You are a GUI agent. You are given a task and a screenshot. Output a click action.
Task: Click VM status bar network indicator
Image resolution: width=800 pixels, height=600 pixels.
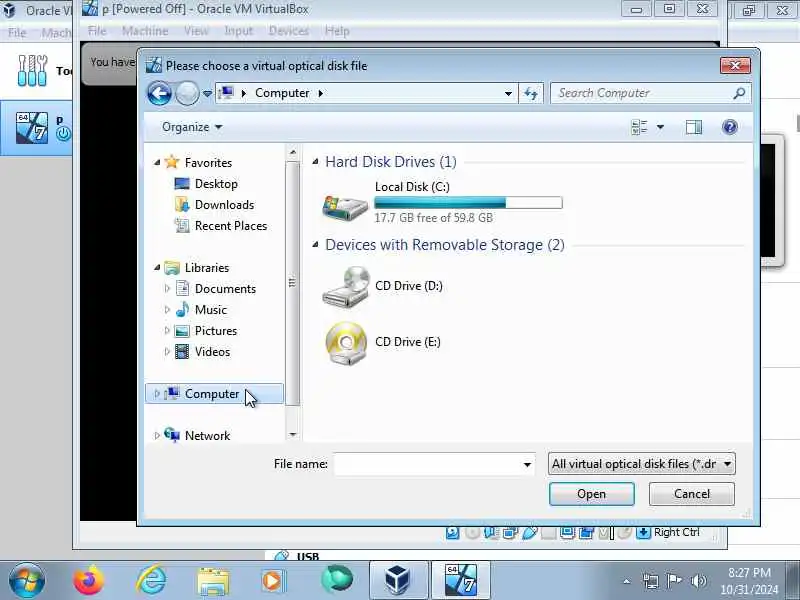pyautogui.click(x=510, y=533)
